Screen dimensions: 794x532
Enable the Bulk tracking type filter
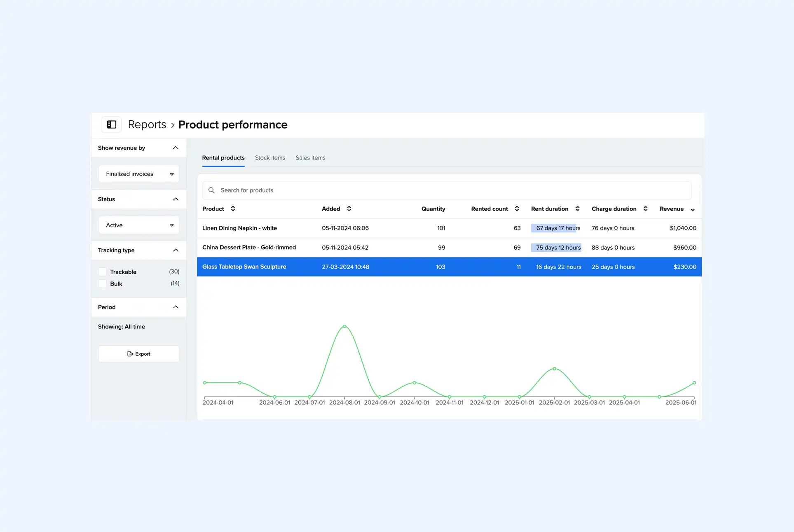point(102,284)
